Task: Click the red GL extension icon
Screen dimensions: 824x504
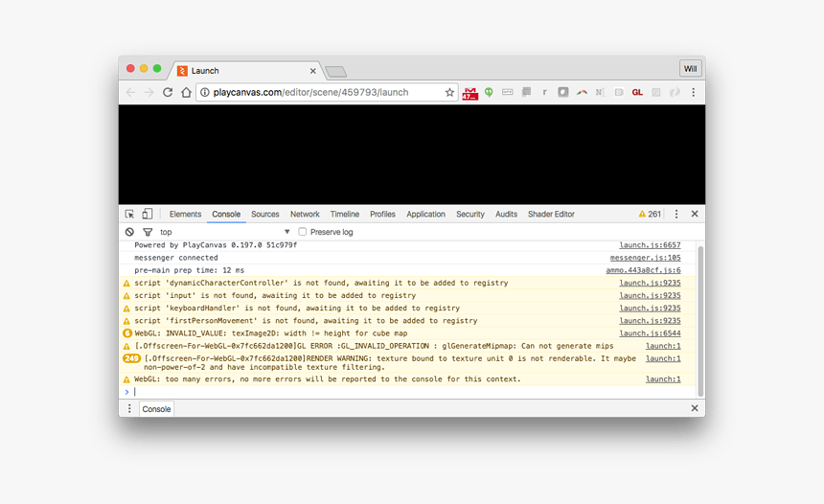Action: coord(637,93)
